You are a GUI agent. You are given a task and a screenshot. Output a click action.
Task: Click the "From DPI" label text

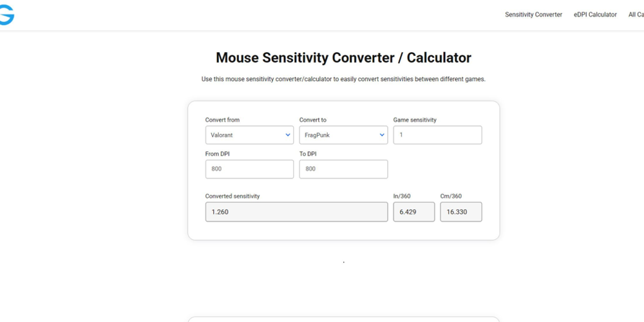218,154
